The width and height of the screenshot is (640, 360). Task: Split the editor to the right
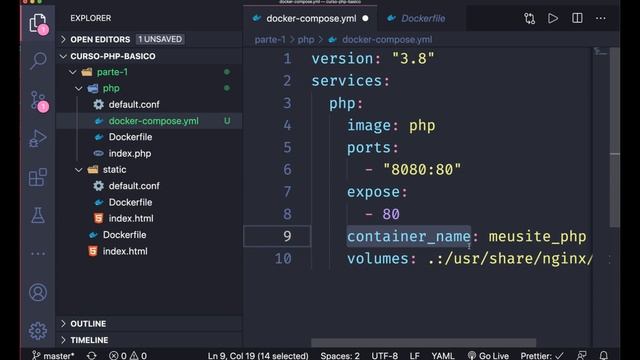[577, 18]
